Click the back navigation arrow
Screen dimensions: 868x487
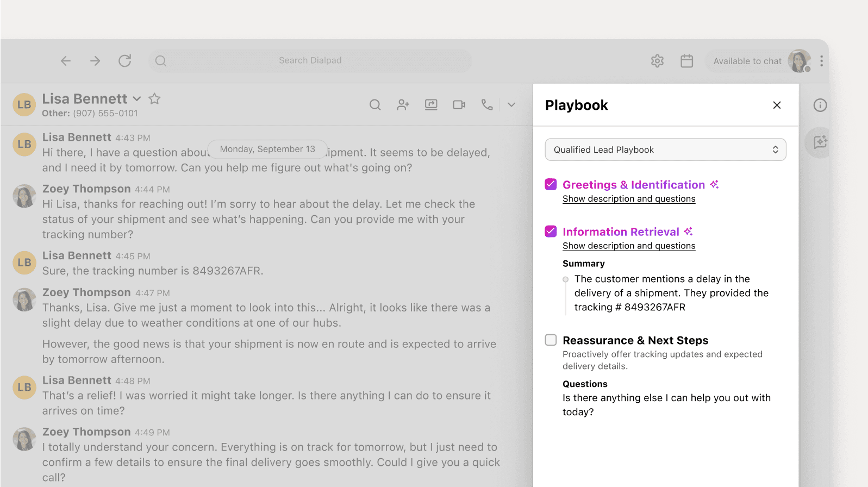point(66,61)
